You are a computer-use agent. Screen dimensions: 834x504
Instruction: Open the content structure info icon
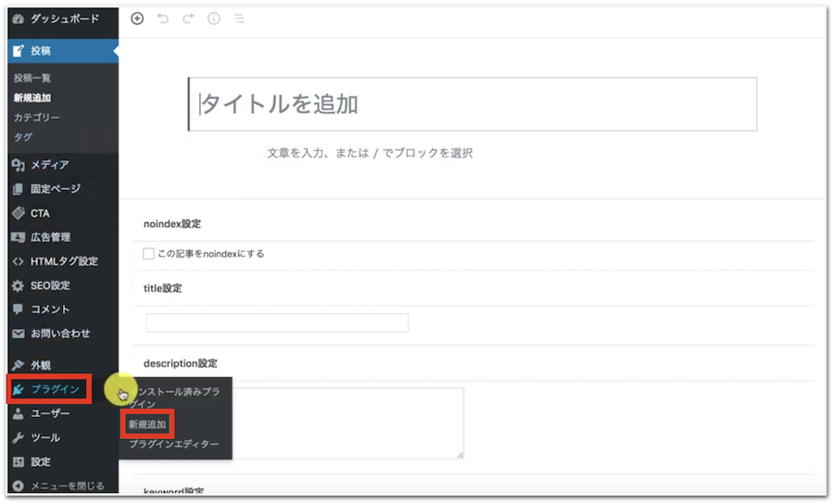[214, 18]
